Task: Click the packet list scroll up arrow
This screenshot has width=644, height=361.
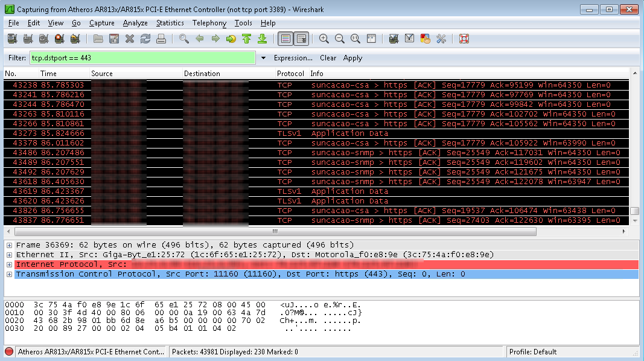Action: coord(634,73)
